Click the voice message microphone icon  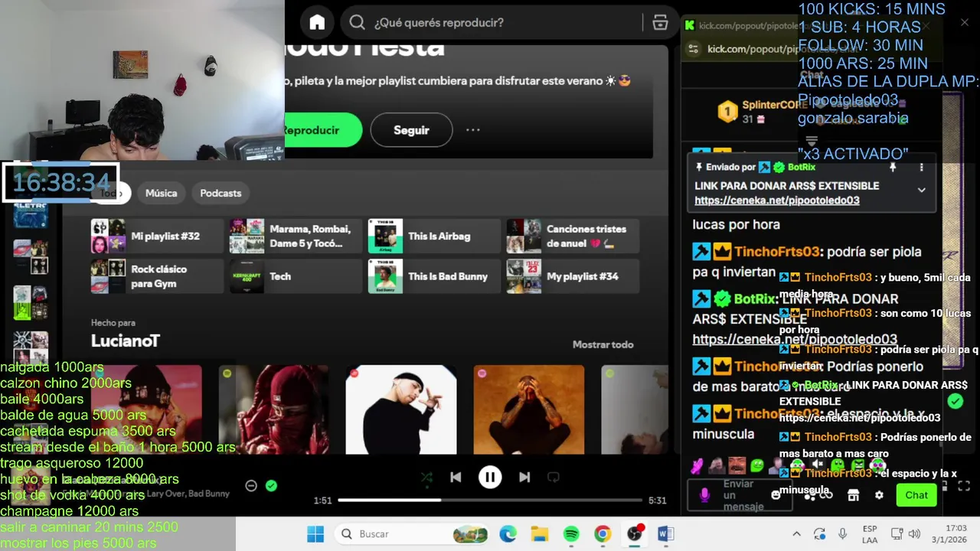(x=705, y=495)
